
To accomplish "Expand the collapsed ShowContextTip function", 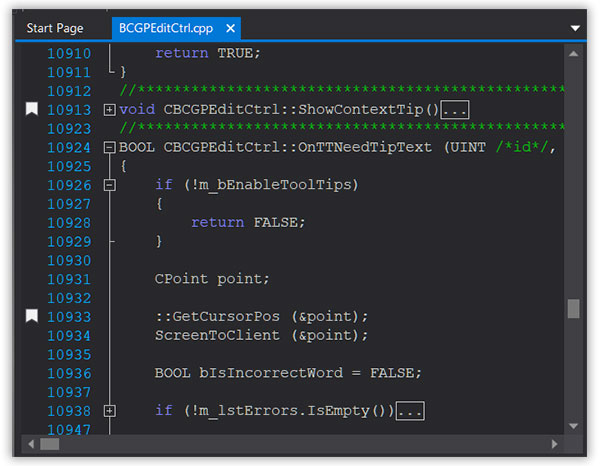I will click(109, 110).
